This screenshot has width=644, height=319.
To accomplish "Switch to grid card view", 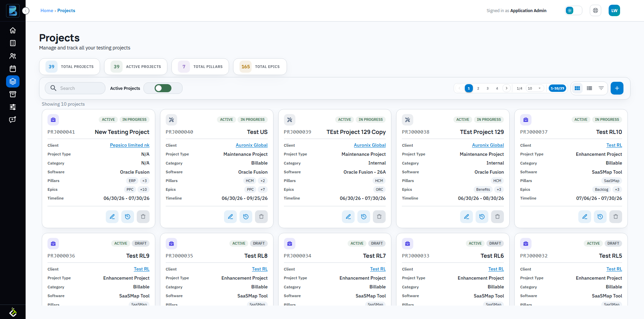I will 577,88.
